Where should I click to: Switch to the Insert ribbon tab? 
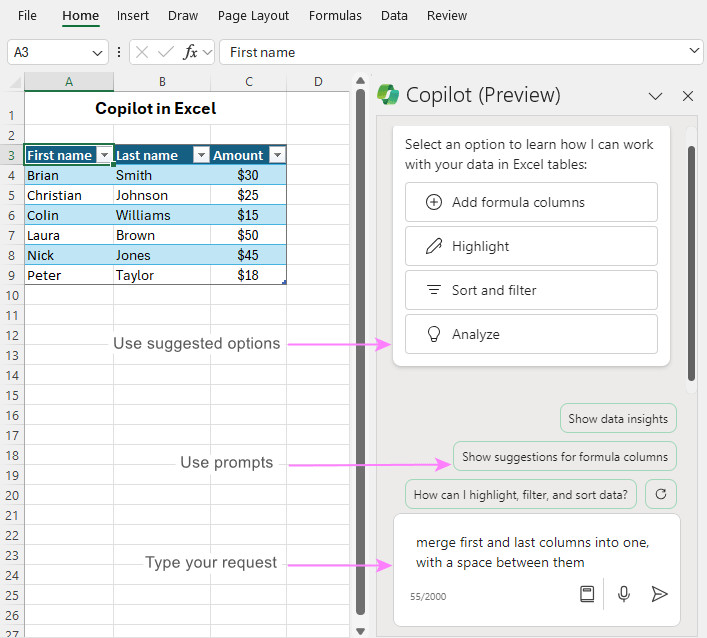pyautogui.click(x=133, y=16)
